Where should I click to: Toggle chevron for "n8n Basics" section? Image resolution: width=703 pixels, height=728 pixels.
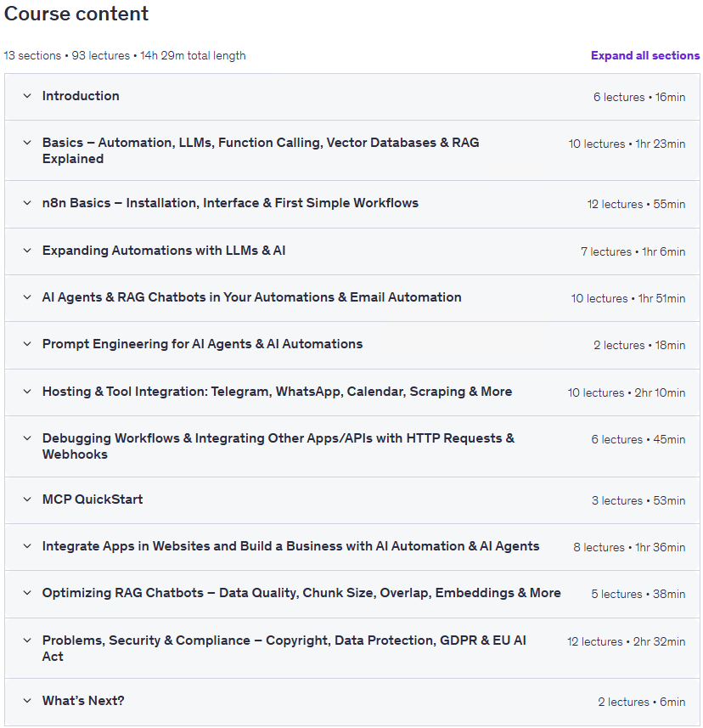pos(27,203)
